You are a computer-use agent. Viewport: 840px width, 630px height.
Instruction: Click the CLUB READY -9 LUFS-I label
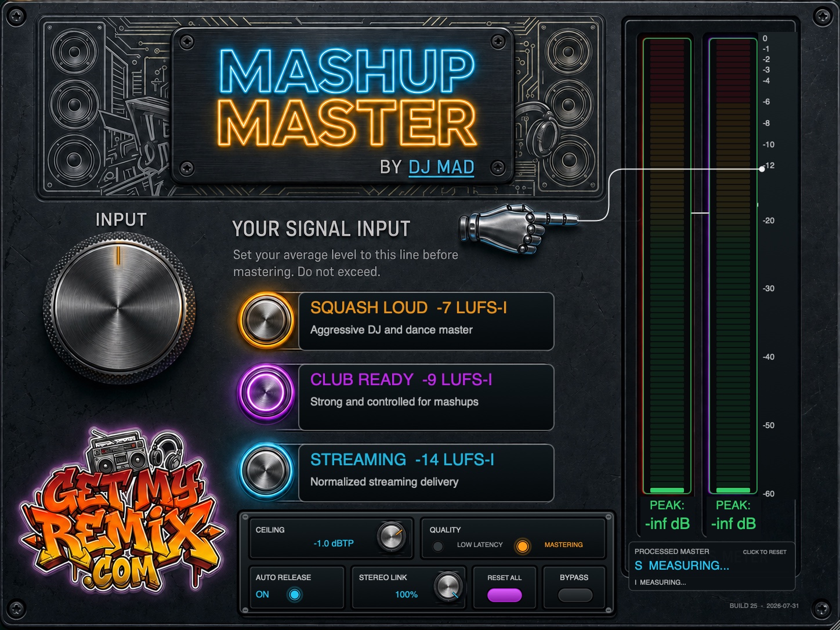(x=401, y=379)
